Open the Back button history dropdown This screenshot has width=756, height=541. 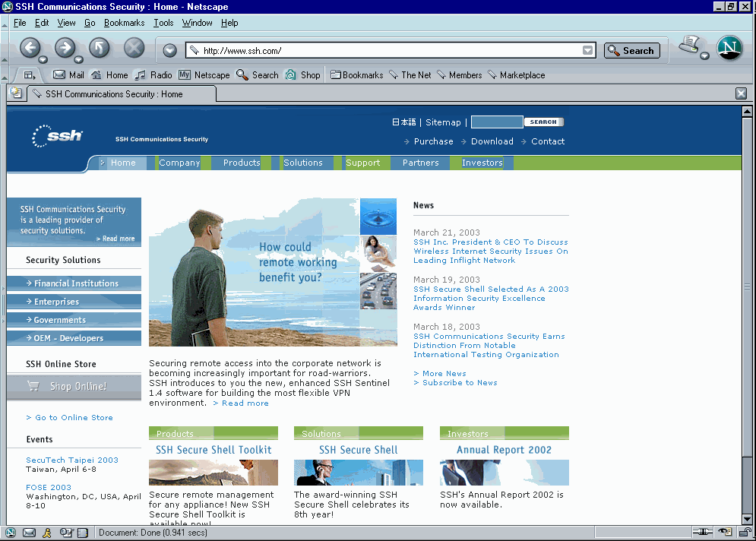pyautogui.click(x=43, y=59)
